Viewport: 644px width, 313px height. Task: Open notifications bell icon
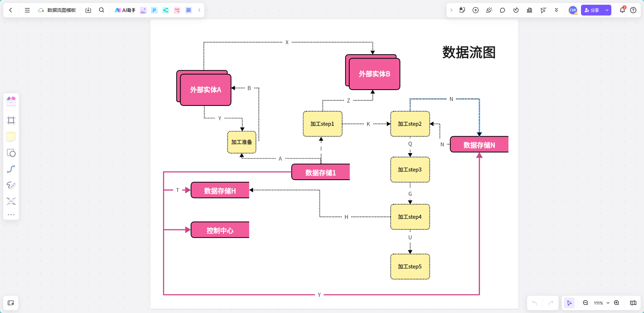click(622, 10)
